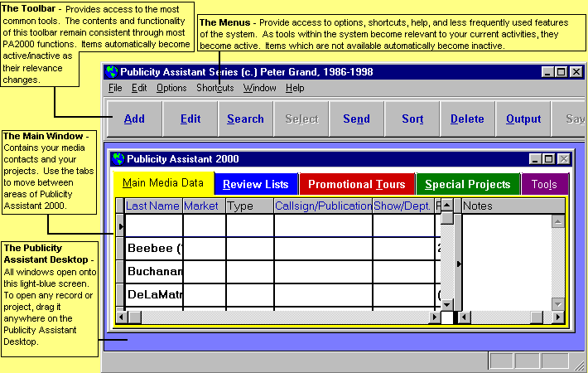Click the Show/Dept. column header
The height and width of the screenshot is (373, 588).
403,206
